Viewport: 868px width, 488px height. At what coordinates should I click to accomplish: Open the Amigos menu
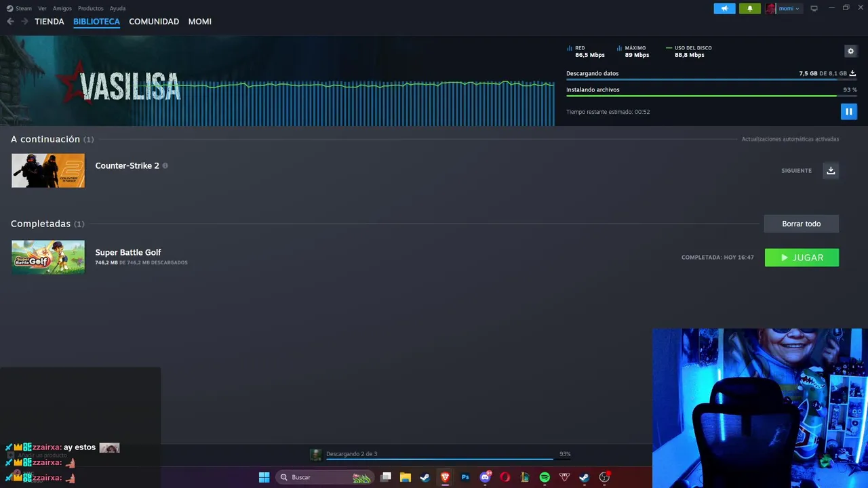pyautogui.click(x=62, y=8)
